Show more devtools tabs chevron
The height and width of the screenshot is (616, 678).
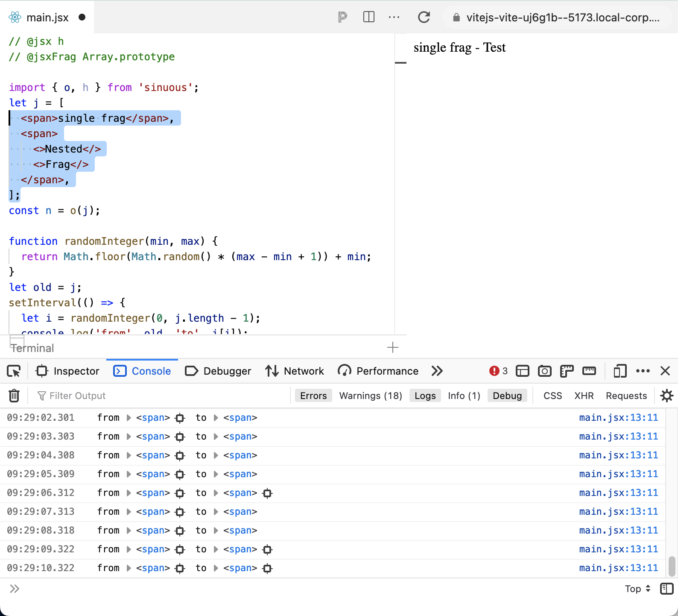tap(437, 371)
